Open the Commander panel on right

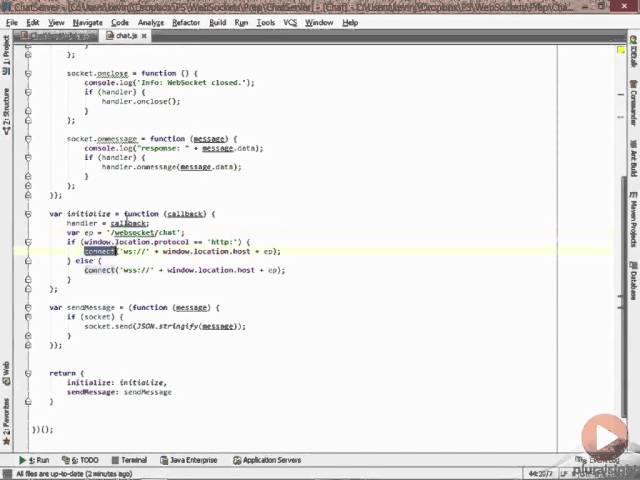(x=633, y=102)
